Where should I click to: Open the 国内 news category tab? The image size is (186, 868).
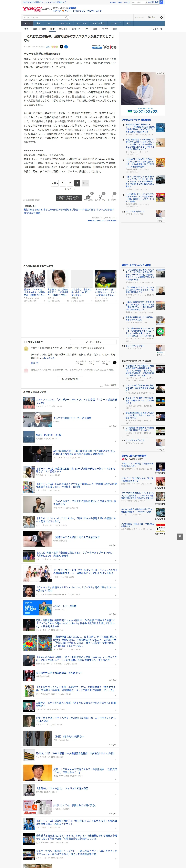pyautogui.click(x=35, y=29)
